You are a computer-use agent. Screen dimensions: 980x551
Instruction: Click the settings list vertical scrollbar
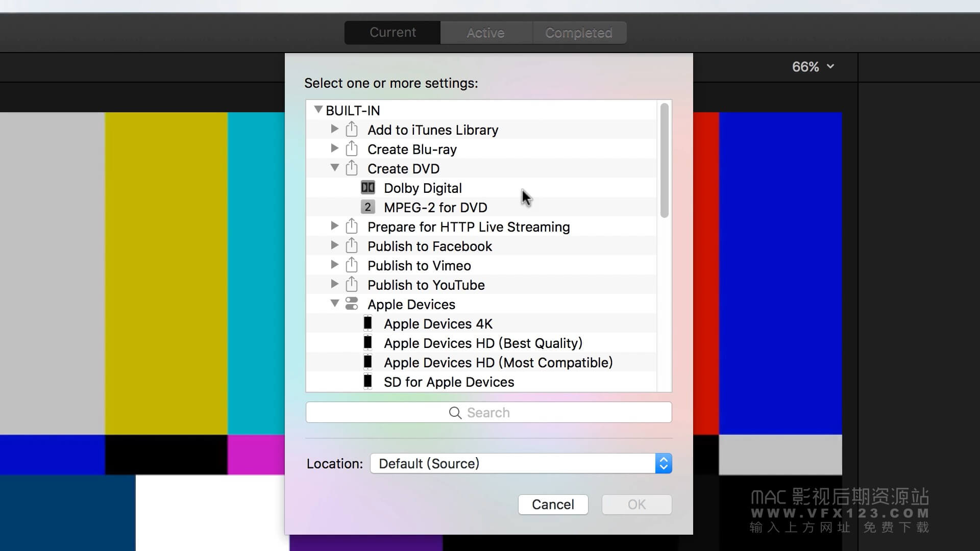[664, 161]
